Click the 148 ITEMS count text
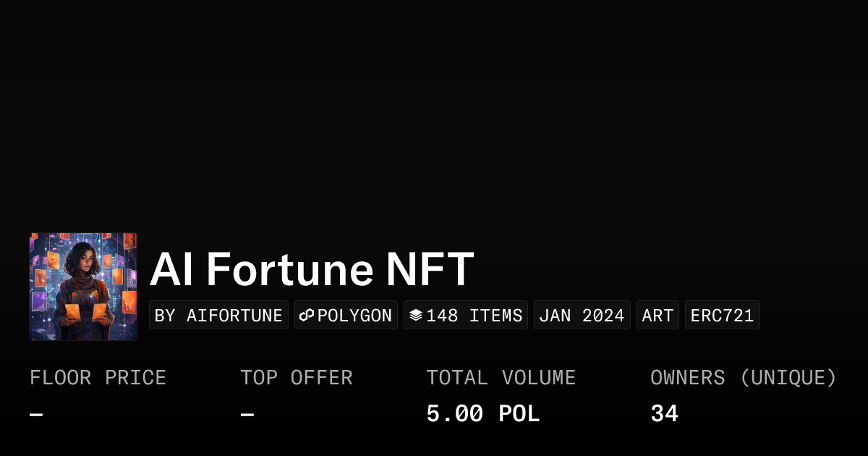The height and width of the screenshot is (456, 868). [x=474, y=316]
